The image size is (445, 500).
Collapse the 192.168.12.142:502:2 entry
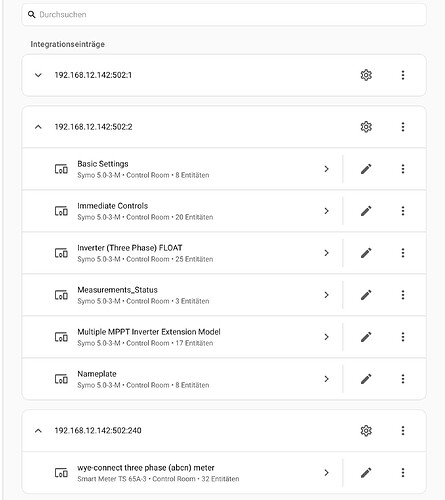38,127
